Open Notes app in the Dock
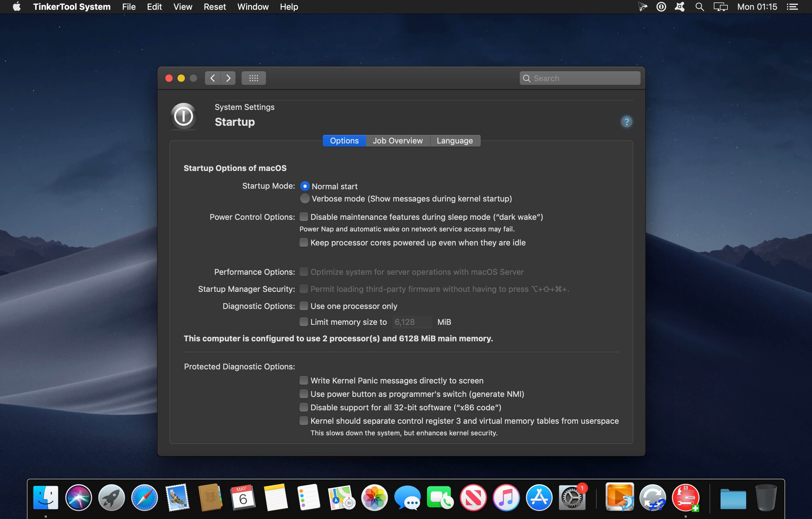Image resolution: width=812 pixels, height=519 pixels. tap(276, 497)
